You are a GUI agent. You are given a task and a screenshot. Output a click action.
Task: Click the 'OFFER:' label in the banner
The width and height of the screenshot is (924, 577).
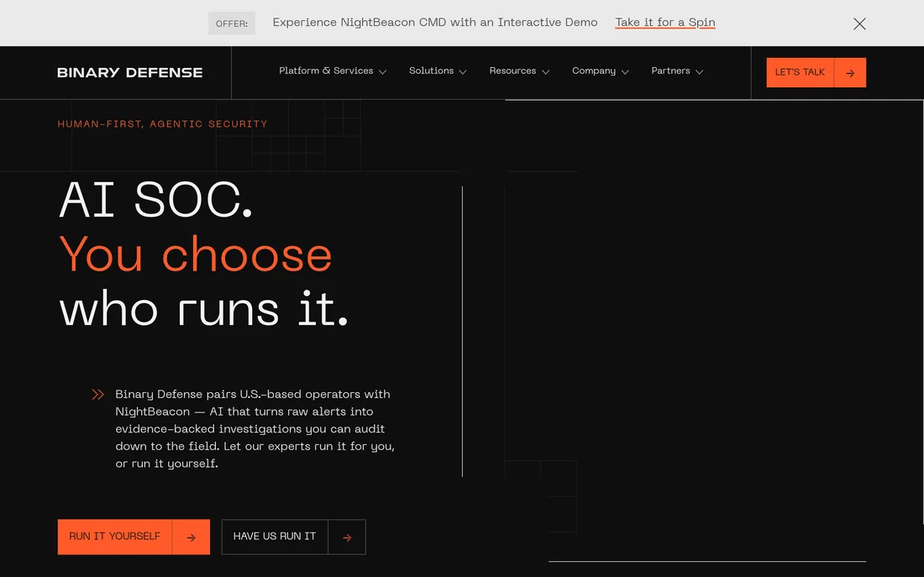click(232, 24)
